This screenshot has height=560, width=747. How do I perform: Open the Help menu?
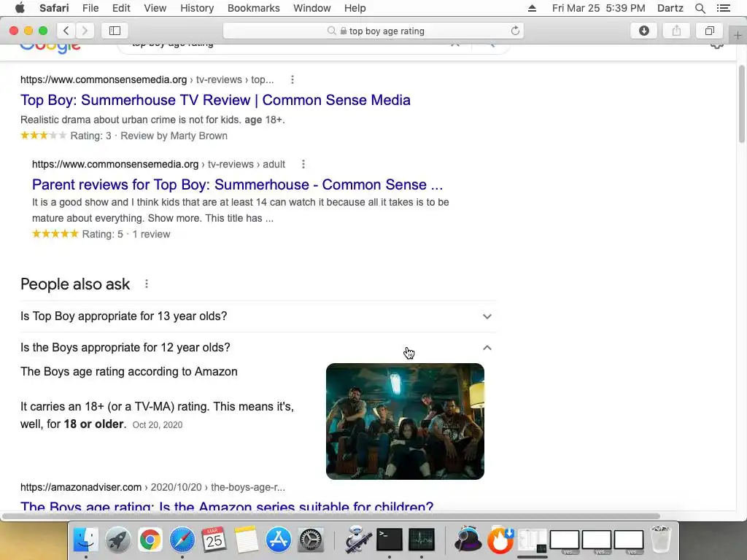coord(355,8)
